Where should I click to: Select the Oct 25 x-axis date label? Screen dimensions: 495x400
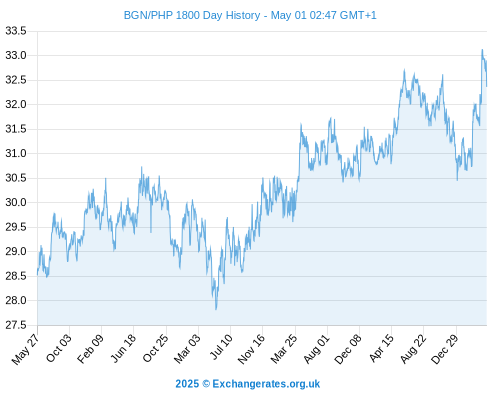155,348
